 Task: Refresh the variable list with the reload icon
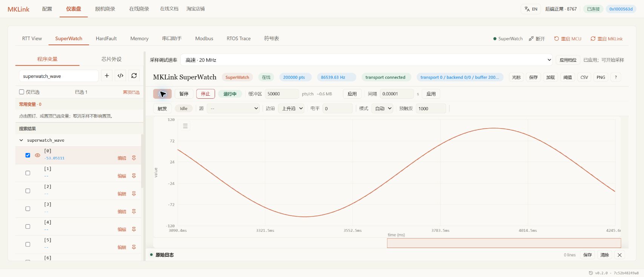pyautogui.click(x=134, y=76)
